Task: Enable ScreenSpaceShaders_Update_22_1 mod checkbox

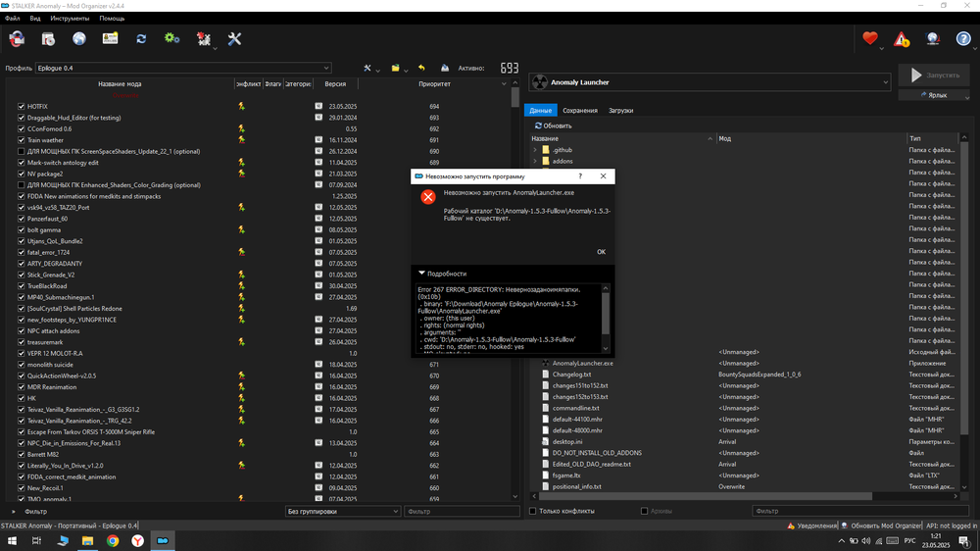Action: point(22,151)
